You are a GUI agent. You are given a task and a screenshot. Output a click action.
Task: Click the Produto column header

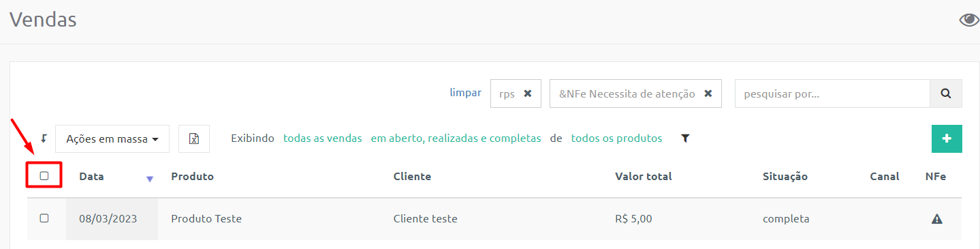pyautogui.click(x=192, y=176)
